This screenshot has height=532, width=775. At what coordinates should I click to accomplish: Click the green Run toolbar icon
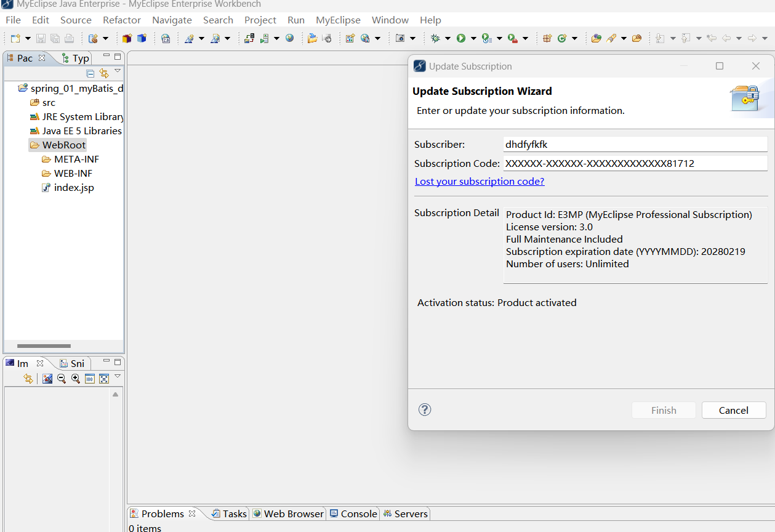(461, 38)
